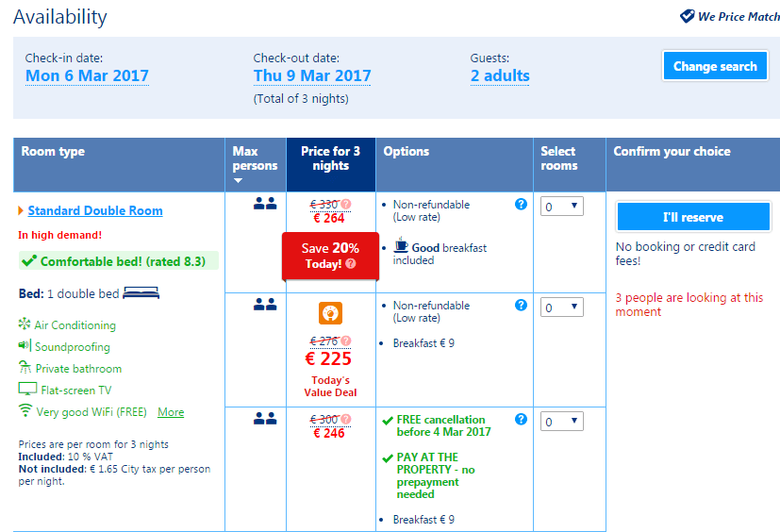Open the Standard Double Room link

tap(95, 211)
